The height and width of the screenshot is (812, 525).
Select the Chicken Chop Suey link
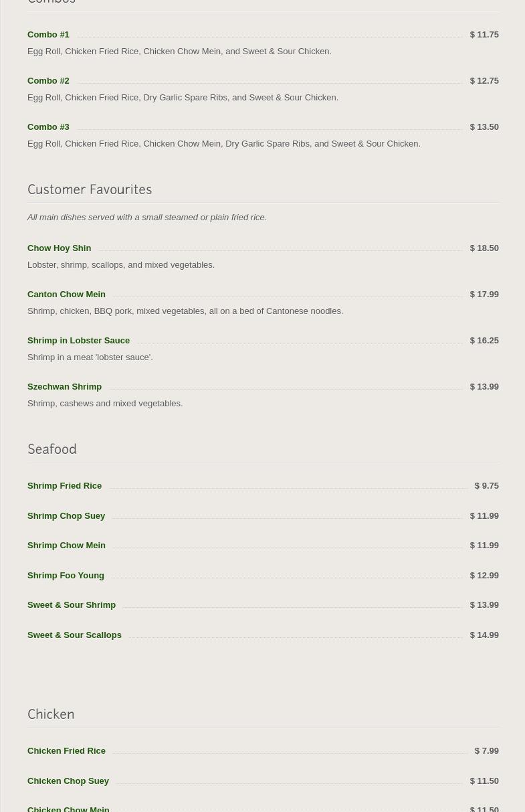(x=68, y=781)
